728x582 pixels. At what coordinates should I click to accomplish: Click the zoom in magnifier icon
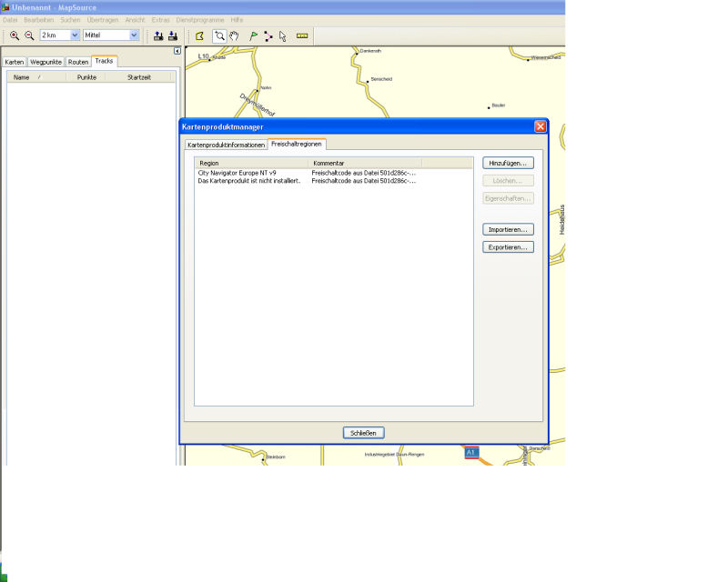coord(15,35)
